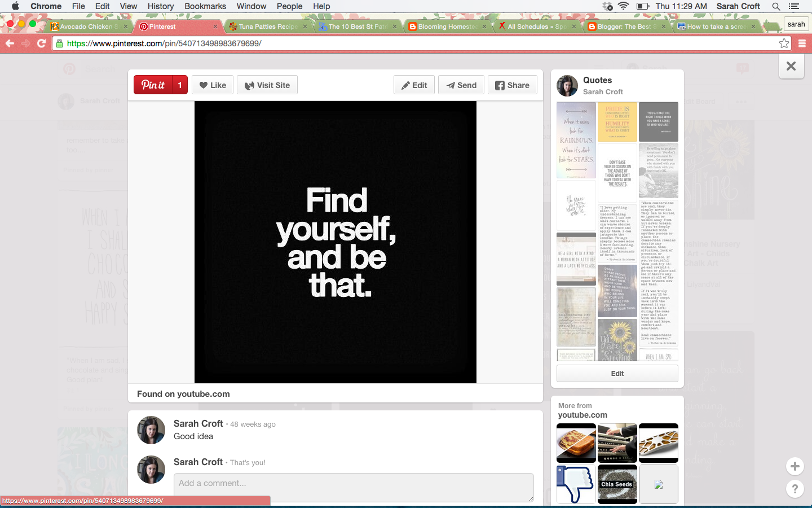This screenshot has height=508, width=812.
Task: Click Sarah Croft name on Good idea comment
Action: [x=198, y=423]
